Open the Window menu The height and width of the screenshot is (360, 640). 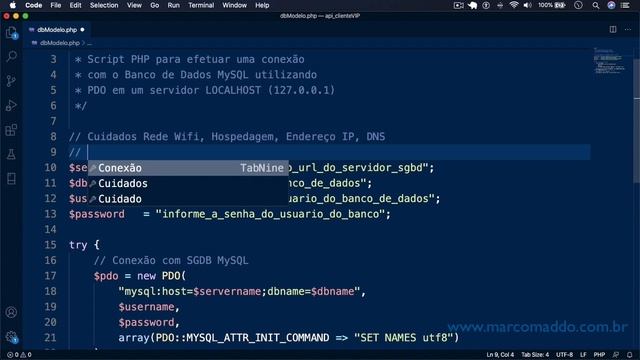tap(234, 5)
